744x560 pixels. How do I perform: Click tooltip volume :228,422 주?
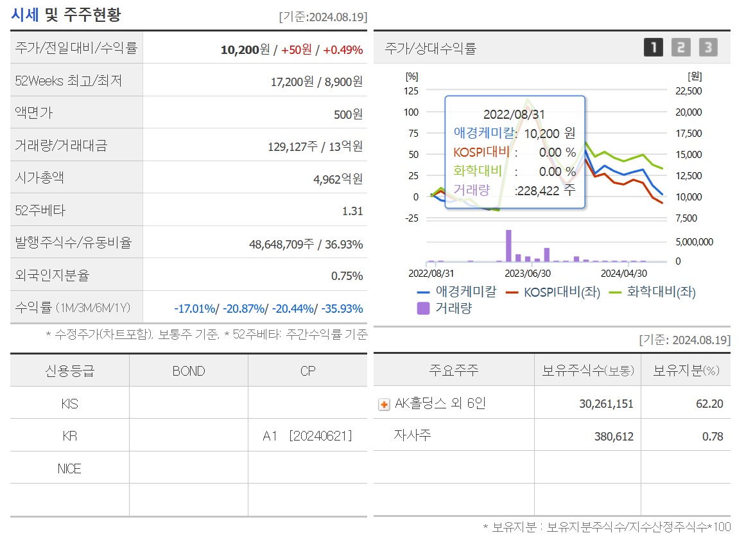(545, 191)
